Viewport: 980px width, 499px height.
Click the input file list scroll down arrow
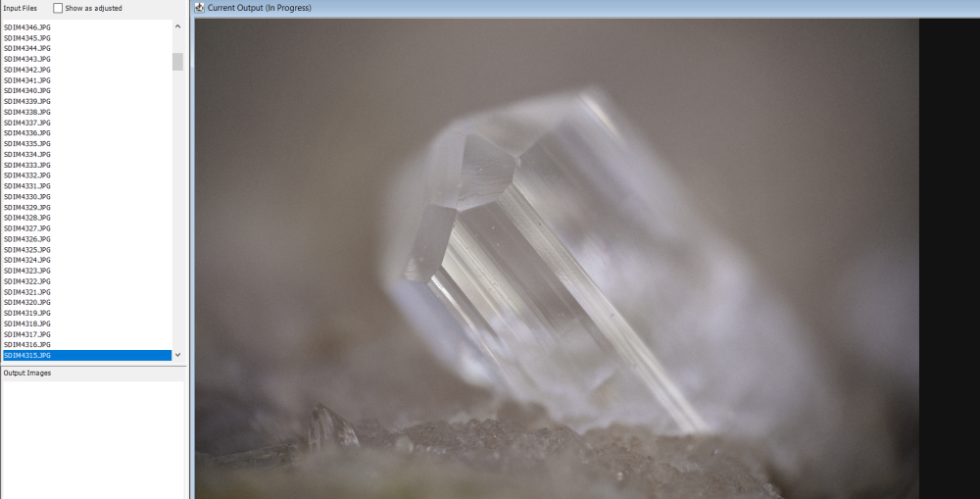[x=177, y=355]
